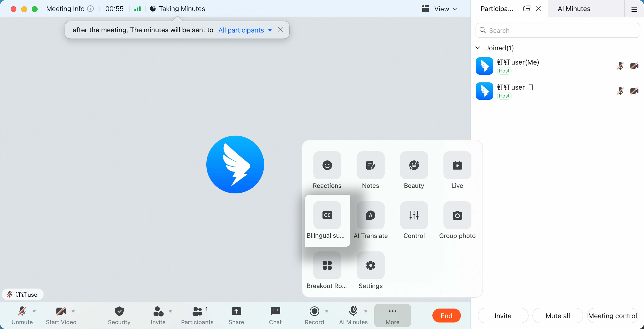Collapse the Joined(1) participants list
Image resolution: width=644 pixels, height=329 pixels.
click(477, 48)
